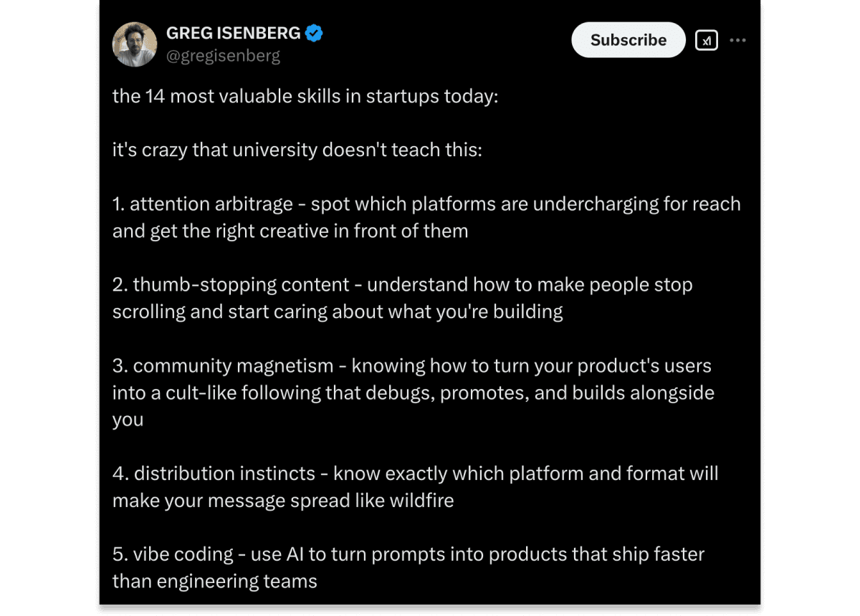Select the 'distribution instincts' list item line
Viewport: 860px width, 616px height.
(416, 473)
